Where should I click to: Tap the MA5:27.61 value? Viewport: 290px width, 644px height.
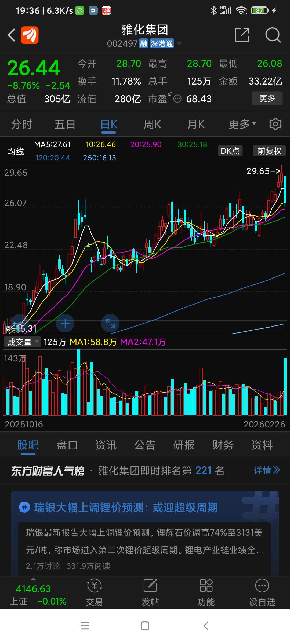pos(52,144)
